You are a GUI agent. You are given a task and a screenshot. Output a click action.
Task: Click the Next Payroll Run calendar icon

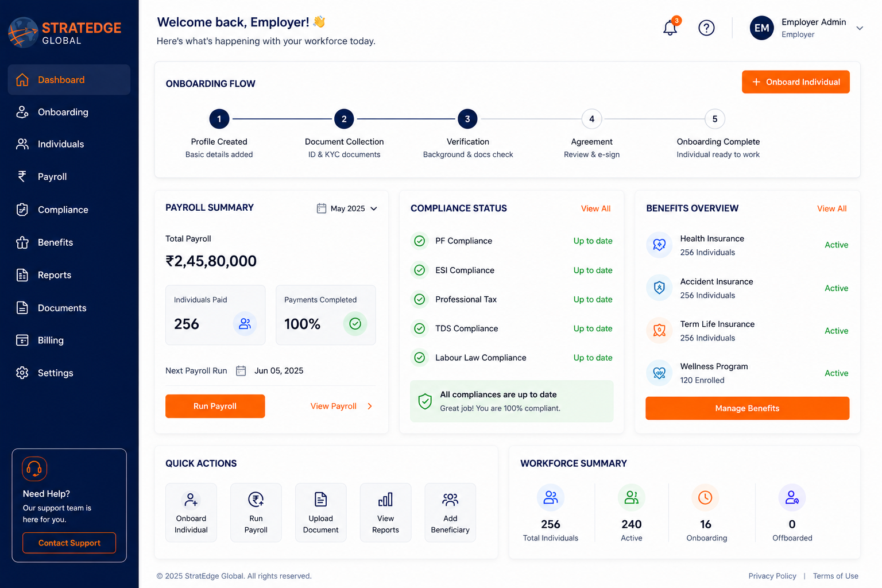pyautogui.click(x=241, y=371)
